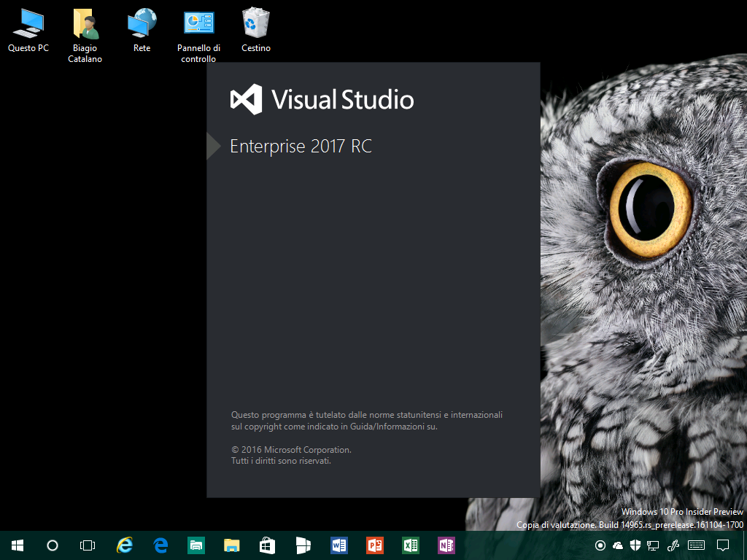Image resolution: width=747 pixels, height=560 pixels.
Task: Open the Action Center notifications icon
Action: pyautogui.click(x=723, y=545)
